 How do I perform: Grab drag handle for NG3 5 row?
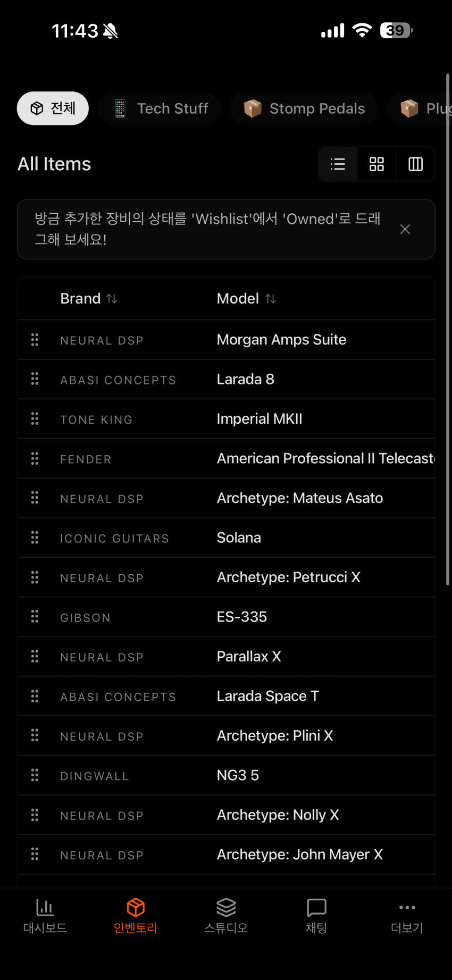pyautogui.click(x=35, y=775)
